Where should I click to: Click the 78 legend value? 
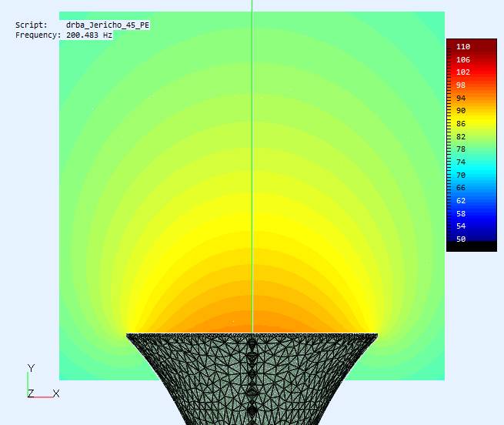[461, 149]
